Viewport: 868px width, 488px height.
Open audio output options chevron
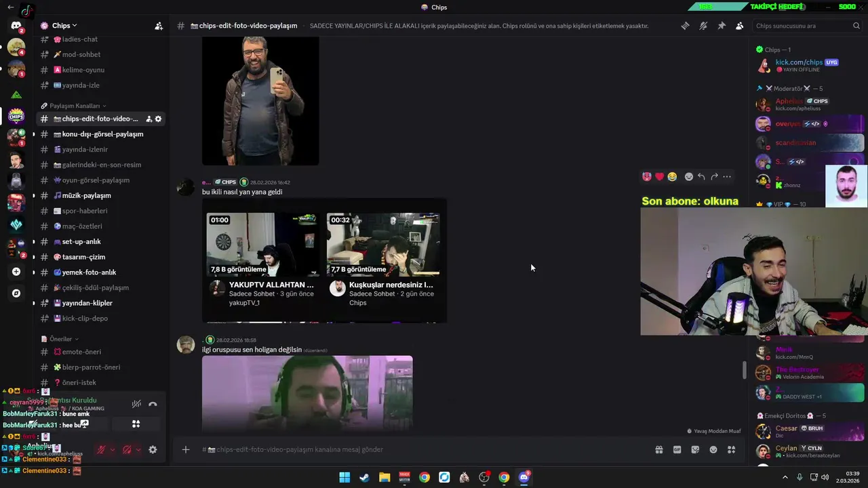point(138,449)
